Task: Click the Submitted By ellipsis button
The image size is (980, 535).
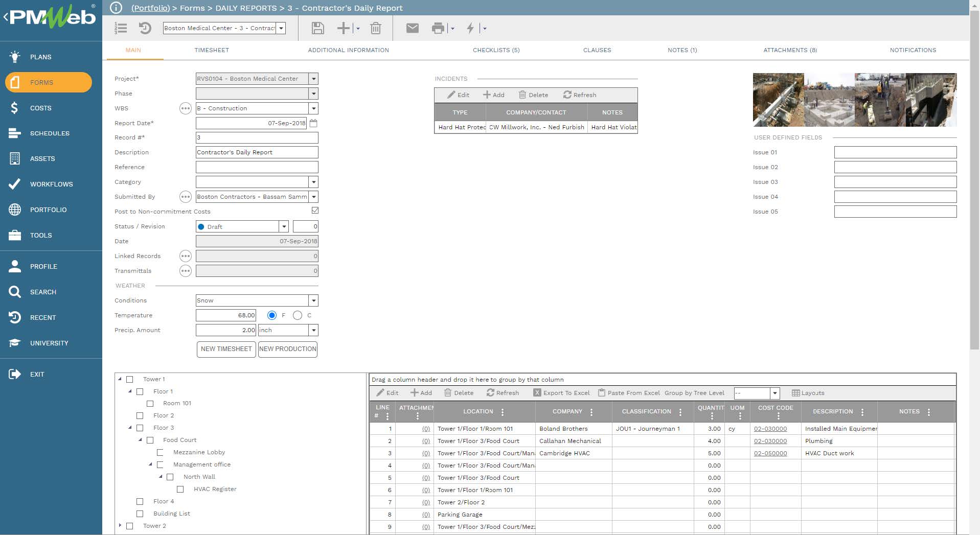Action: 186,197
